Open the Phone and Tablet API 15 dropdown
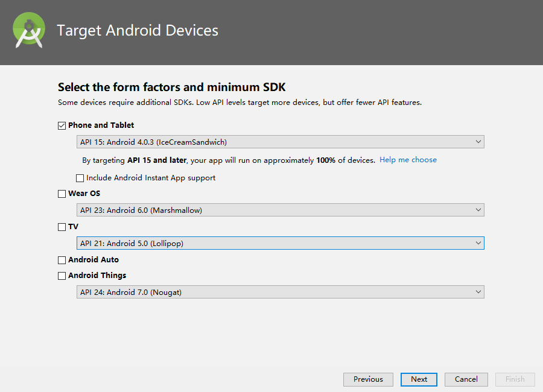This screenshot has height=392, width=543. (280, 142)
